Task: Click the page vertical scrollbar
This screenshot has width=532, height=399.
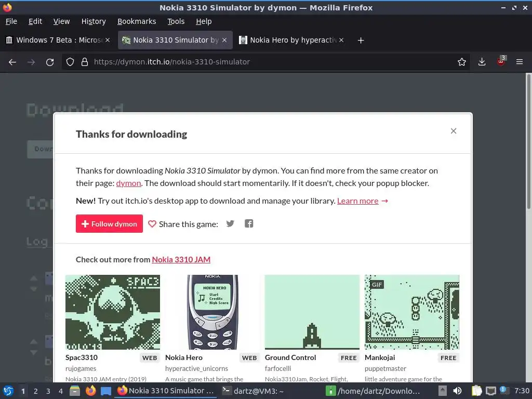Action: coord(528,142)
